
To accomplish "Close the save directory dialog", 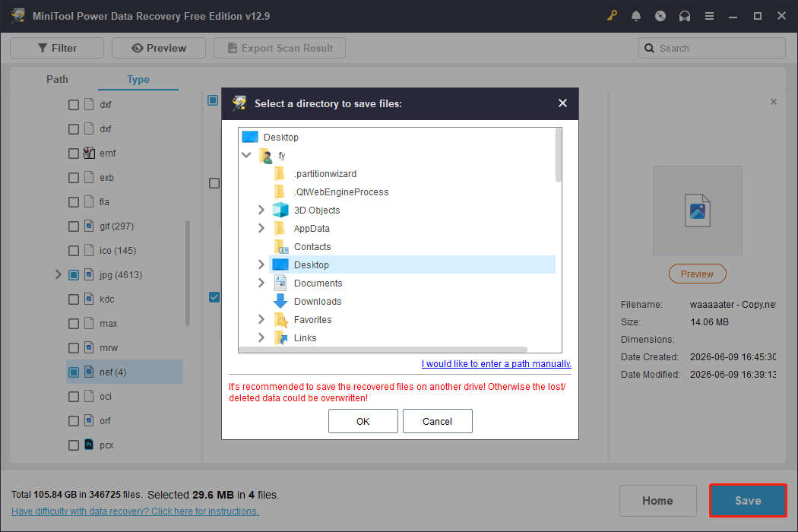I will (562, 103).
